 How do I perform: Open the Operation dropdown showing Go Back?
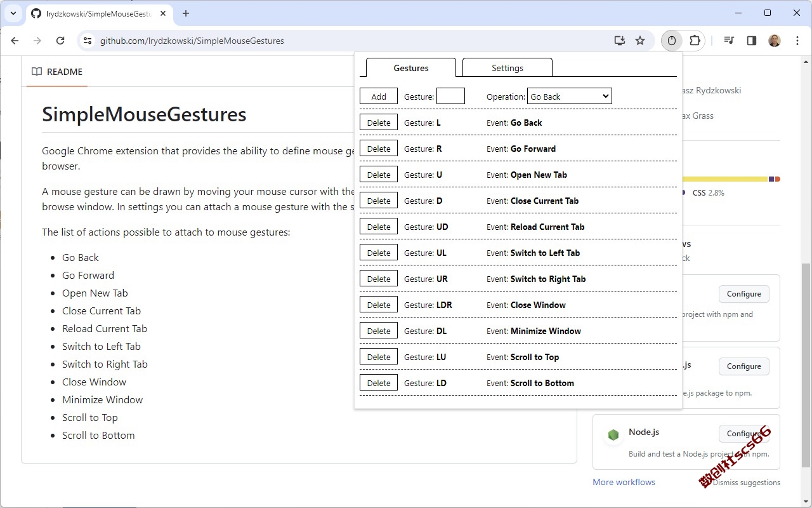pos(570,97)
